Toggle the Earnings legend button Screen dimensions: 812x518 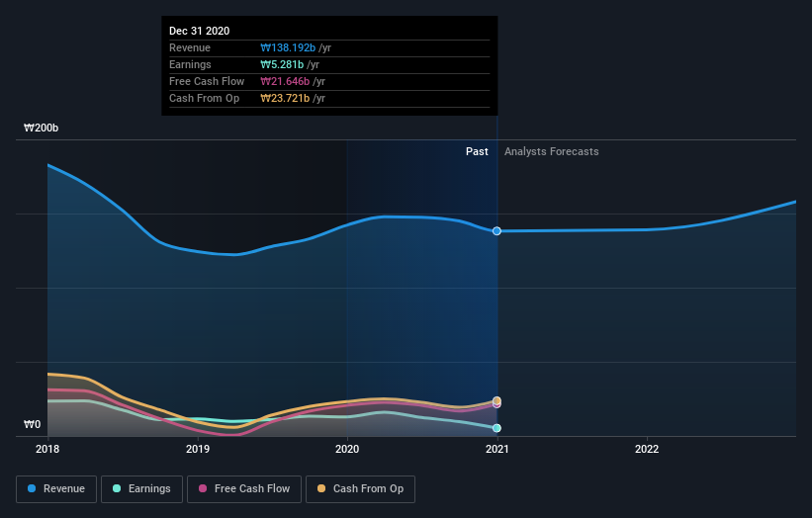(141, 489)
